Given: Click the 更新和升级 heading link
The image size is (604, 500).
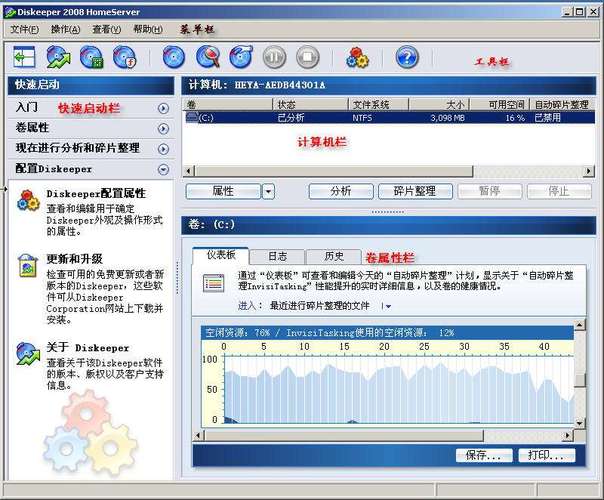Looking at the screenshot, I should (x=74, y=259).
